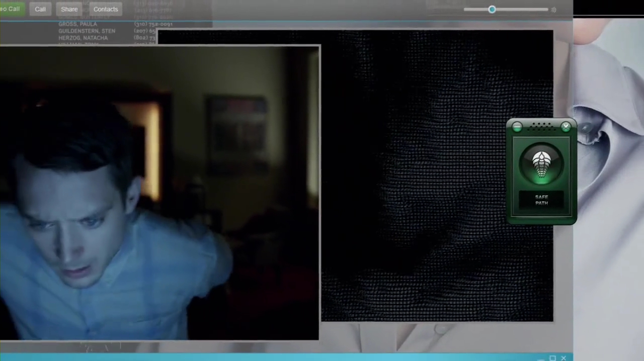Select contact HERZOG, NATACHA

point(83,38)
